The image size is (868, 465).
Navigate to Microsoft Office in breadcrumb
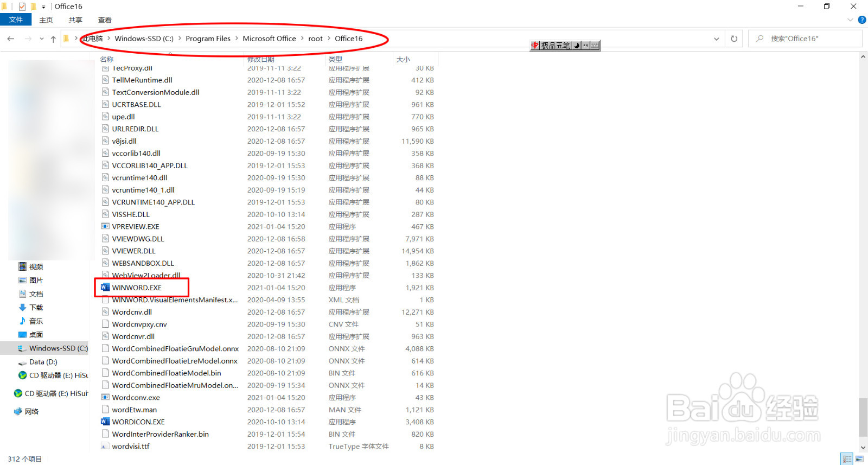pyautogui.click(x=269, y=39)
